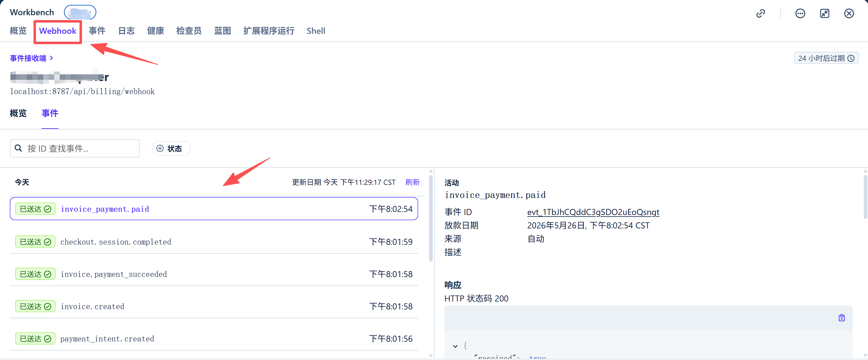Click the event list scrollbar
This screenshot has width=868, height=360.
pyautogui.click(x=431, y=217)
